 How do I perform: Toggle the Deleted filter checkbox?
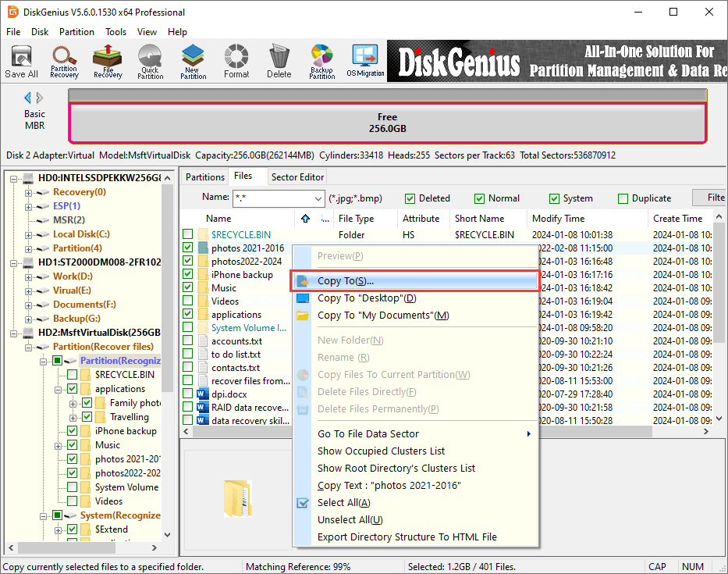410,199
